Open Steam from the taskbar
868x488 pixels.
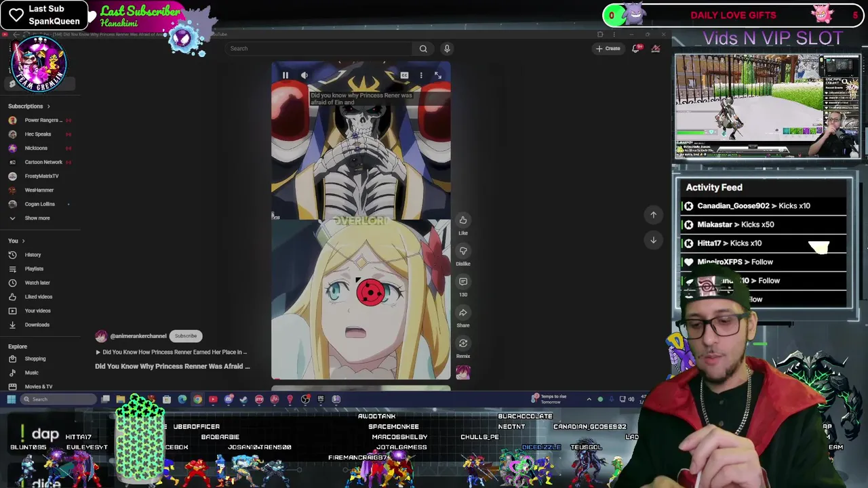tap(243, 399)
